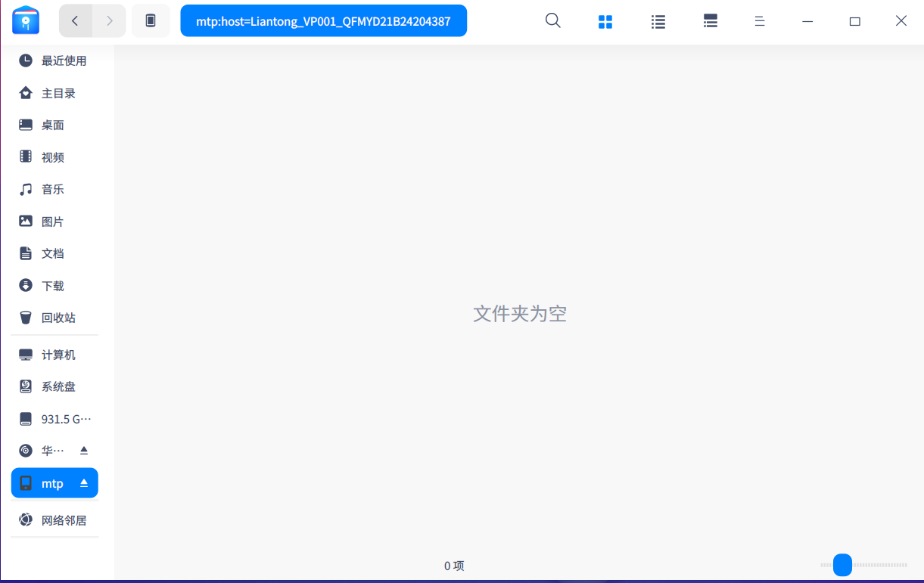Open the search icon in the toolbar
The image size is (924, 583).
click(x=552, y=20)
